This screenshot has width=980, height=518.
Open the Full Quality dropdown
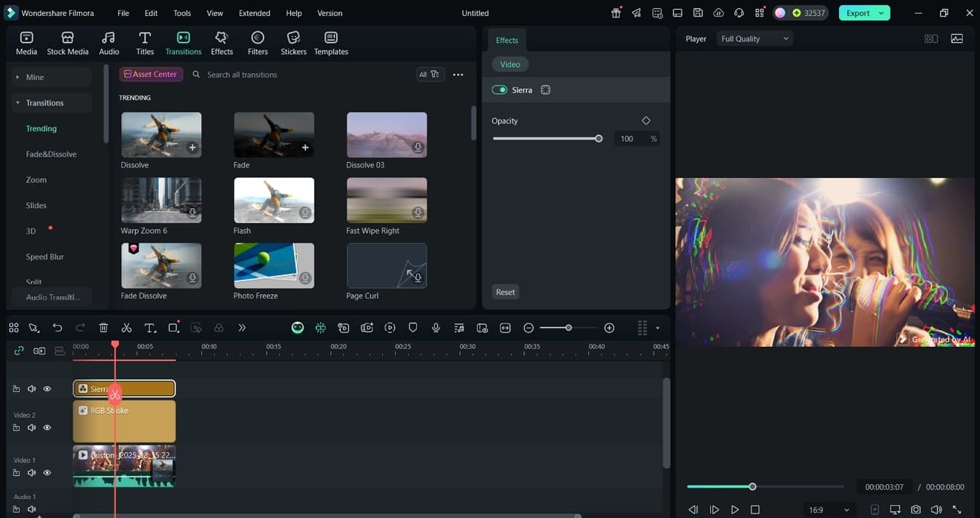pos(754,38)
